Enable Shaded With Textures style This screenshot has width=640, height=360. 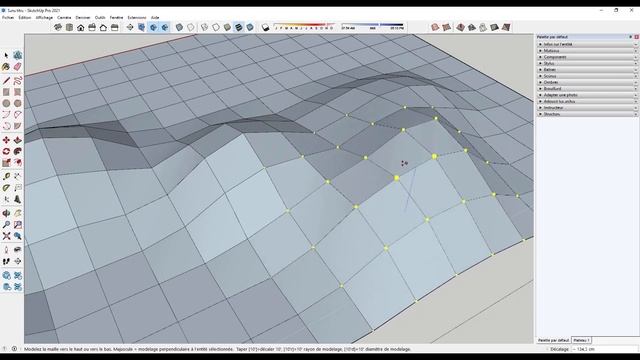[x=239, y=27]
